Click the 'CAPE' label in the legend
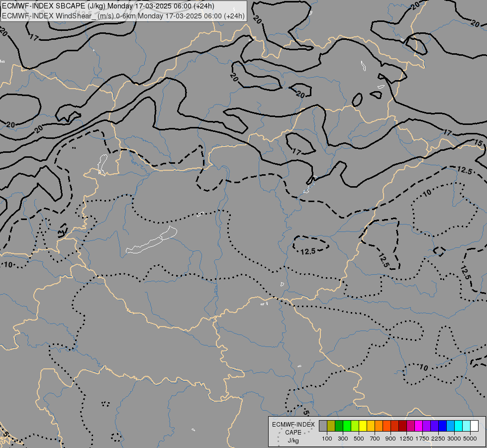Screen dimensions: 487x448 [x=293, y=433]
